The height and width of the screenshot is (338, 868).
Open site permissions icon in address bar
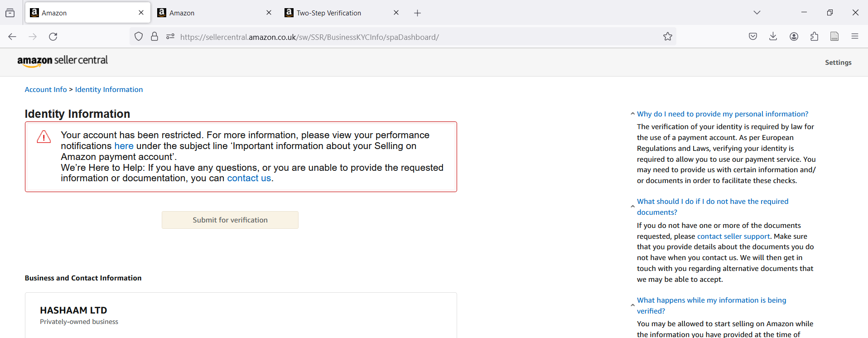pyautogui.click(x=170, y=37)
